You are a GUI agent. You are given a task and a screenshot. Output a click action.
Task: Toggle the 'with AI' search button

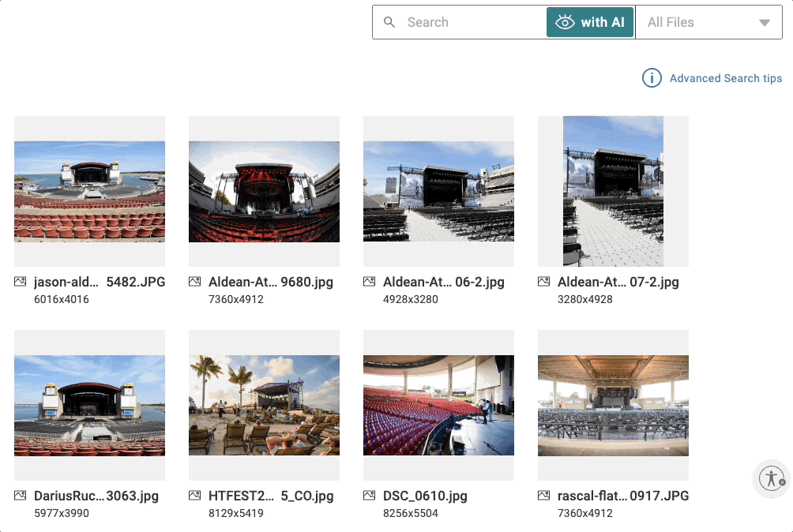pos(590,22)
